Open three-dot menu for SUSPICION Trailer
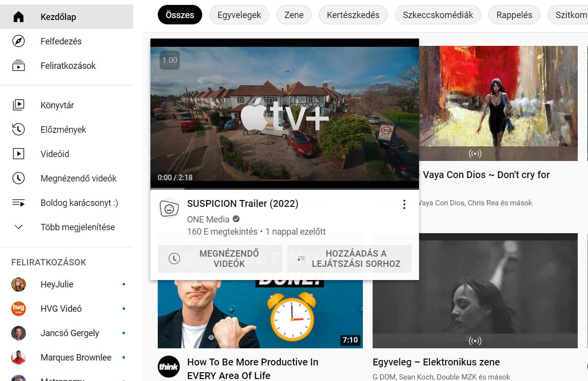This screenshot has height=381, width=588. point(404,204)
